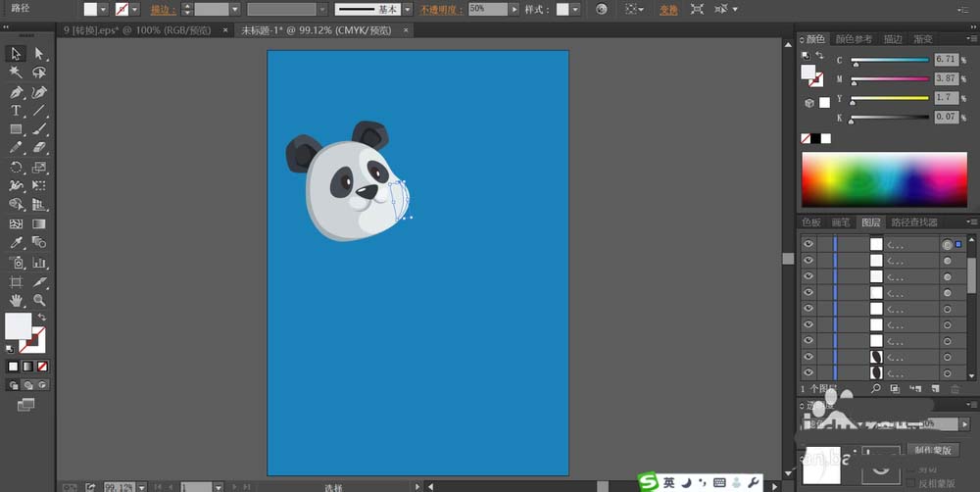Image resolution: width=980 pixels, height=492 pixels.
Task: Select the Artboard tool
Action: (16, 282)
